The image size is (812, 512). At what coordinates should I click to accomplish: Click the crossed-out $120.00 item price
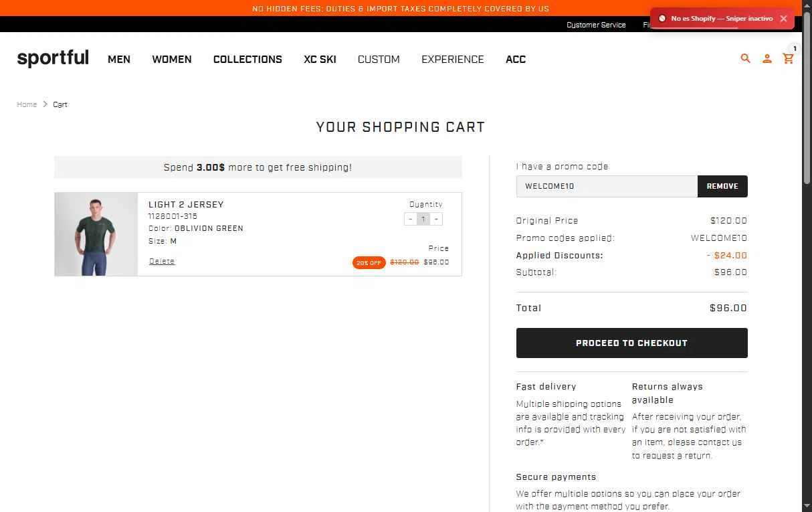click(x=405, y=262)
